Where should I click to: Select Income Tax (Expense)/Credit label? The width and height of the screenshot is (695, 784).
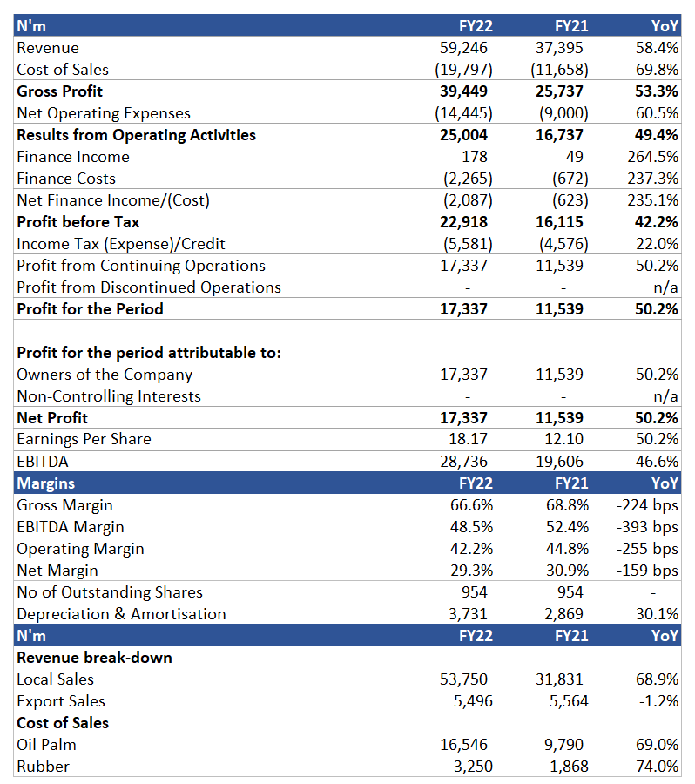tap(121, 244)
